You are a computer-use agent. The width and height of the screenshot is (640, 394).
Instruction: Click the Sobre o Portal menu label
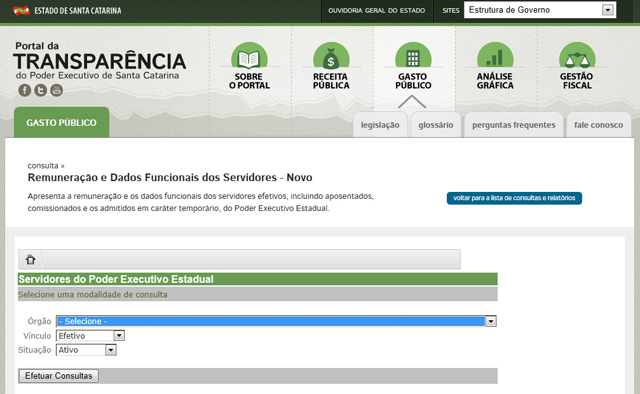pyautogui.click(x=249, y=81)
